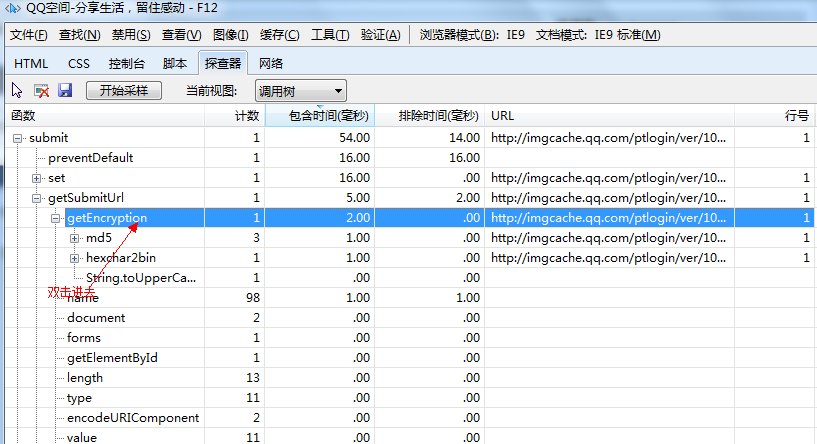Collapse the getEncryption tree node
Viewport: 817px width, 444px height.
[x=56, y=218]
